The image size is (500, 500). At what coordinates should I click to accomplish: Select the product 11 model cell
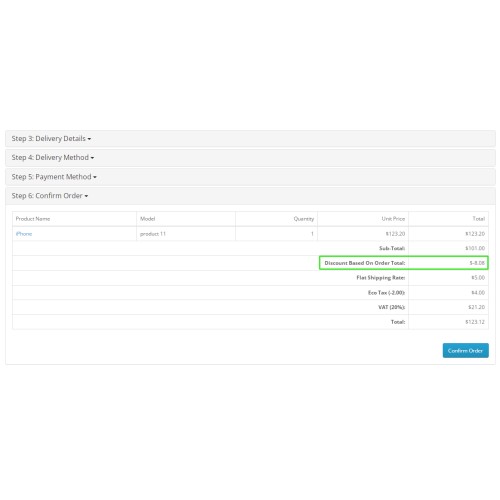pos(153,234)
